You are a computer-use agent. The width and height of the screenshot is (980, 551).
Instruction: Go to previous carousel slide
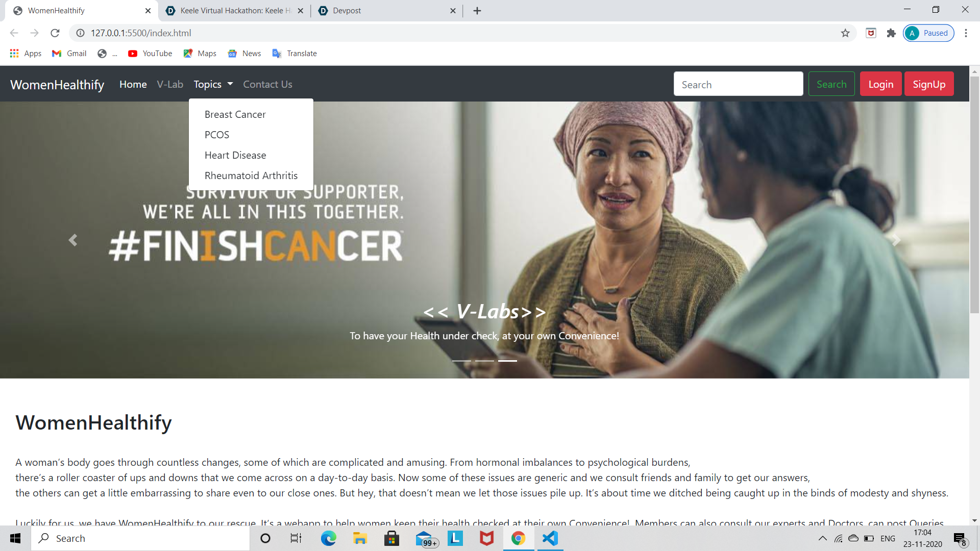[x=73, y=240]
